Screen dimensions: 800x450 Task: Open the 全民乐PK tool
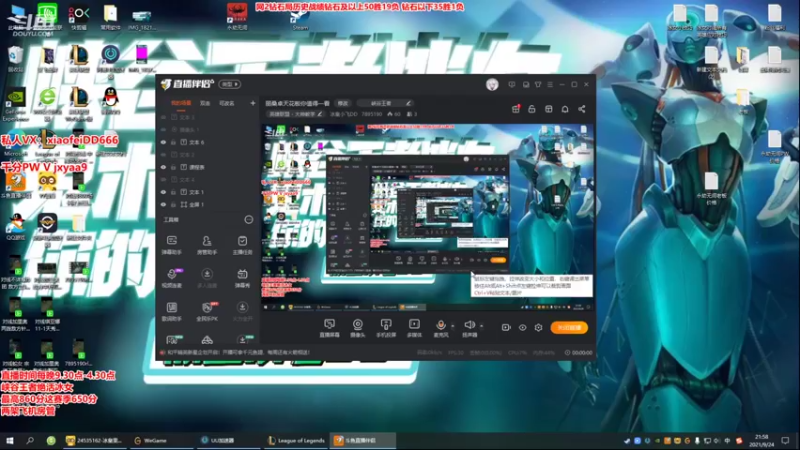(207, 311)
